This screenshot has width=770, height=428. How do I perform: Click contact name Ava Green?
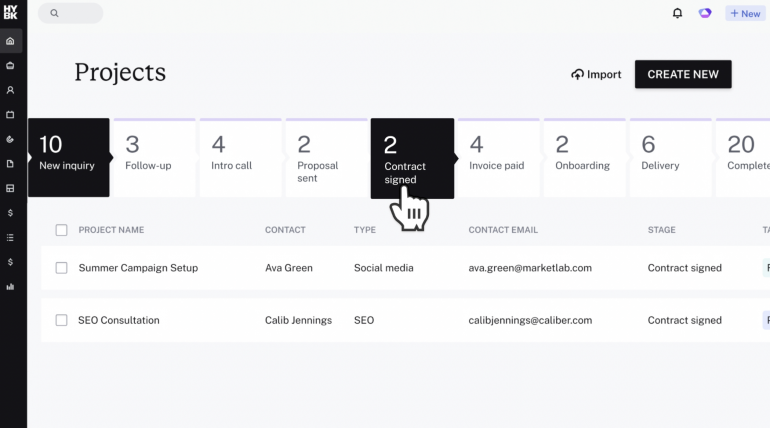(x=289, y=268)
